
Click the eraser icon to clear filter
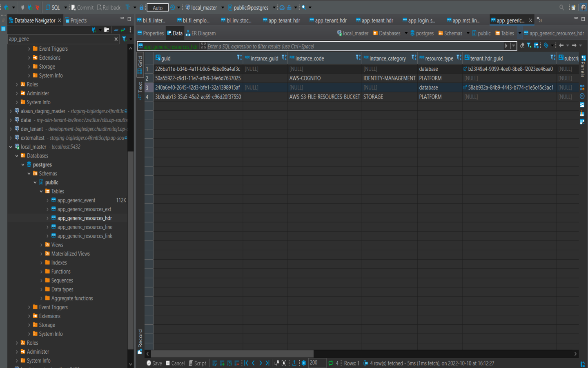522,45
